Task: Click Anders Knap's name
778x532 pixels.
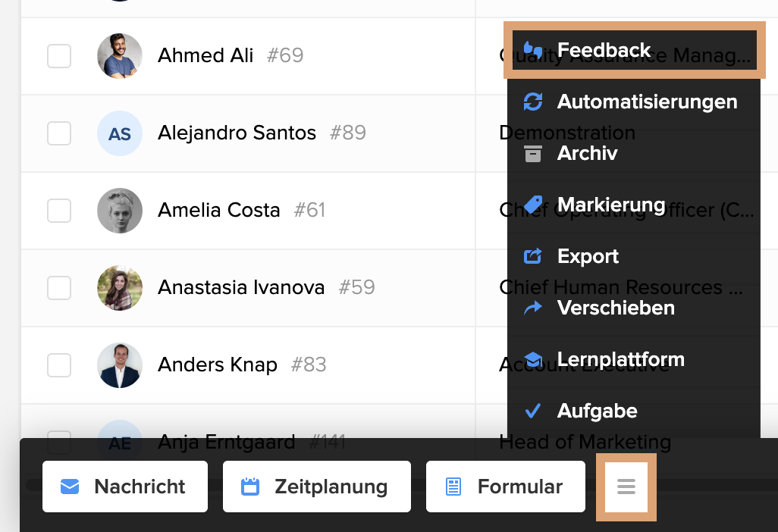Action: click(218, 365)
